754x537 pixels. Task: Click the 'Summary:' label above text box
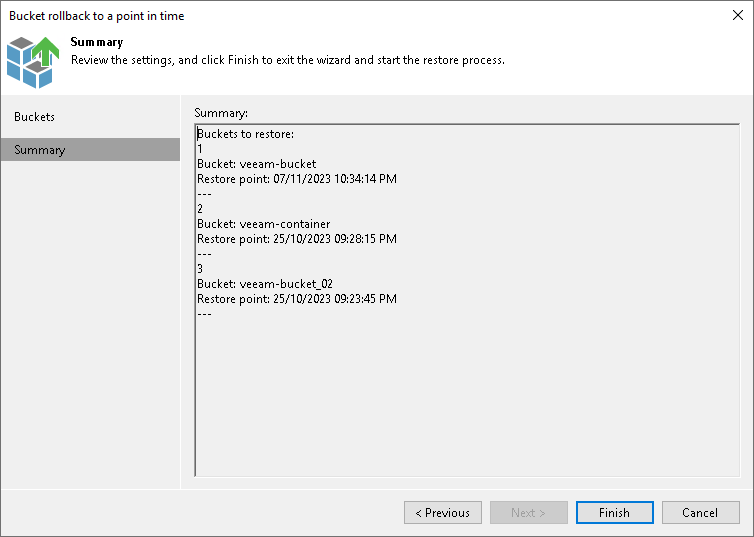pos(221,113)
